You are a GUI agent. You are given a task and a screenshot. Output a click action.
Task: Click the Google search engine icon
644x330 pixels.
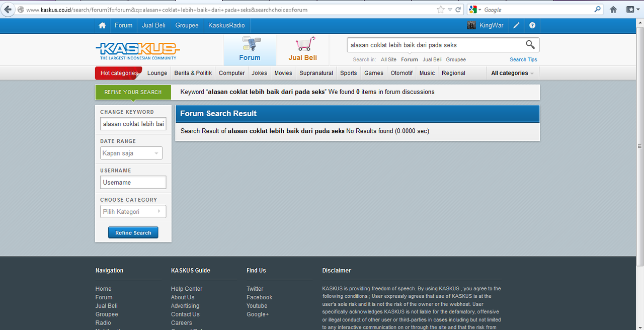click(472, 10)
